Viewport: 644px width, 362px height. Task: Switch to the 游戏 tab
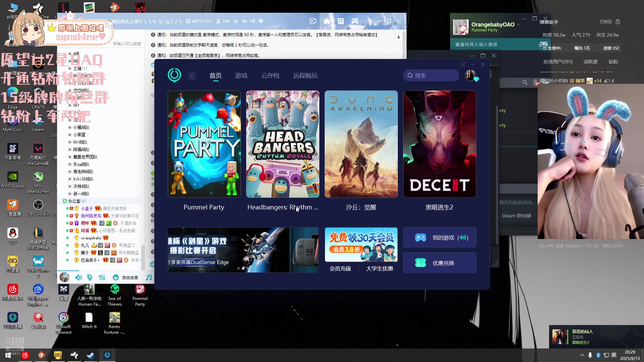[x=241, y=76]
